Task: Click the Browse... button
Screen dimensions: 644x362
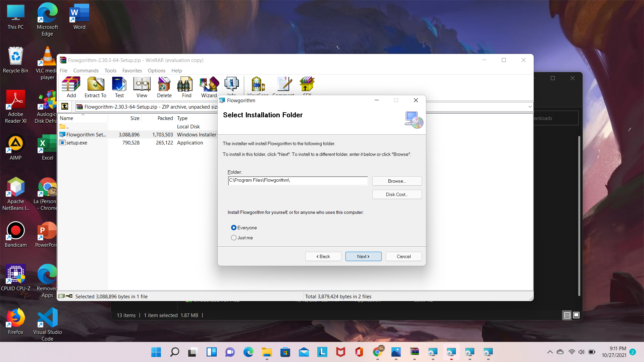Action: coord(397,181)
